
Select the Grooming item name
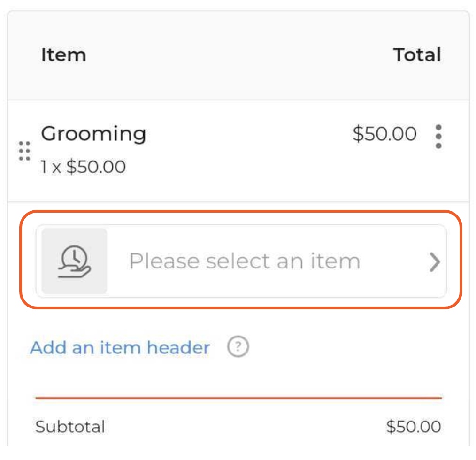tap(93, 134)
